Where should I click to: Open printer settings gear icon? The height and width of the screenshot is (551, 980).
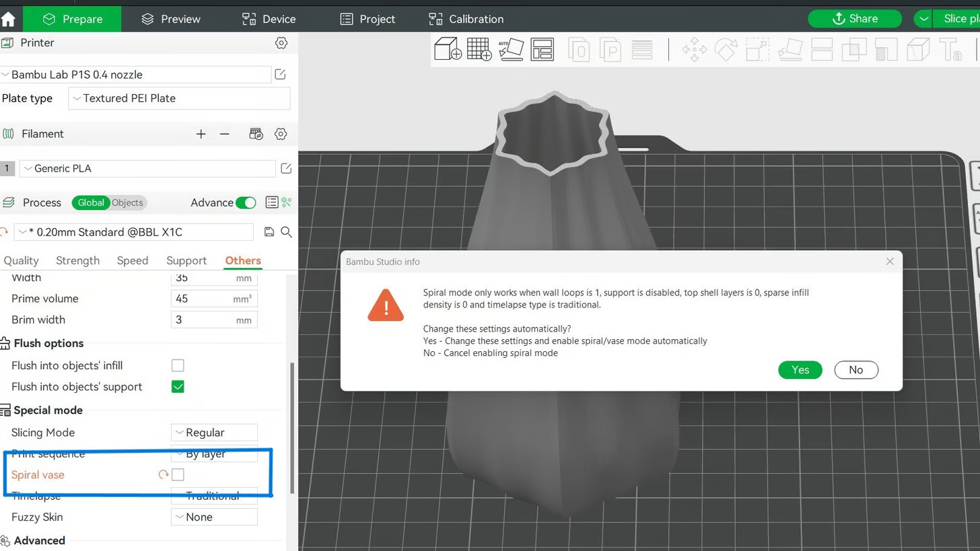click(x=281, y=43)
